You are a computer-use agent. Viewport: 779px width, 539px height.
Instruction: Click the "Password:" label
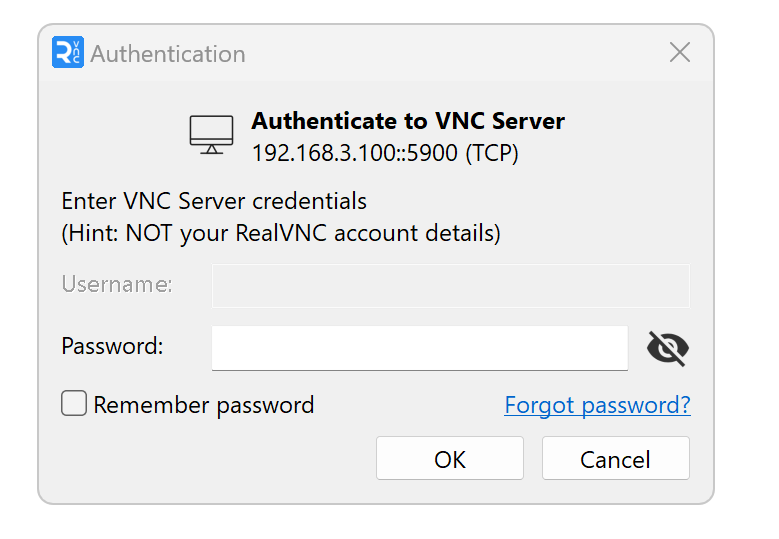point(112,347)
